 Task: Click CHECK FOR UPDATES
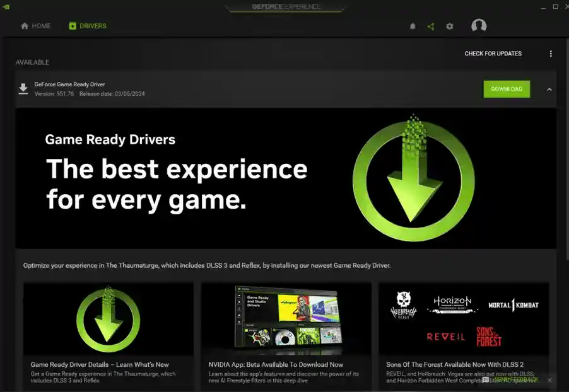(493, 54)
